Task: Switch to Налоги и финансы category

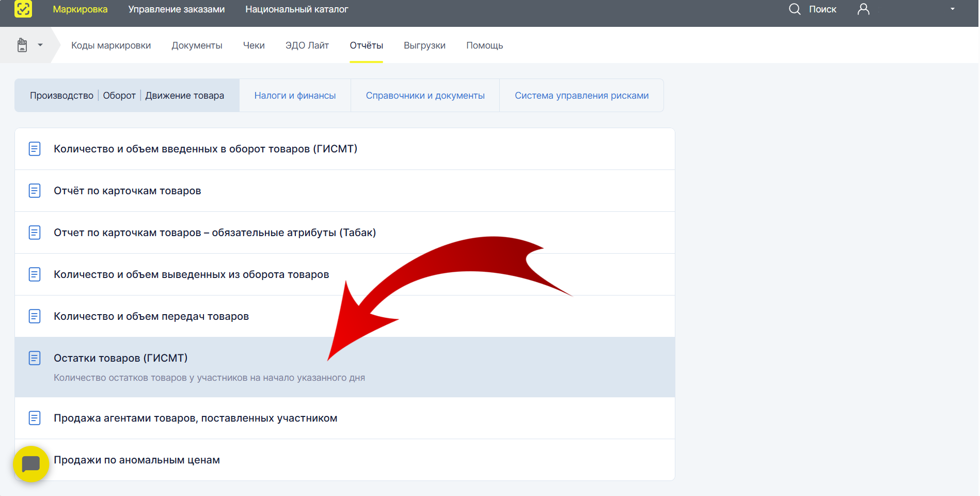Action: (295, 96)
